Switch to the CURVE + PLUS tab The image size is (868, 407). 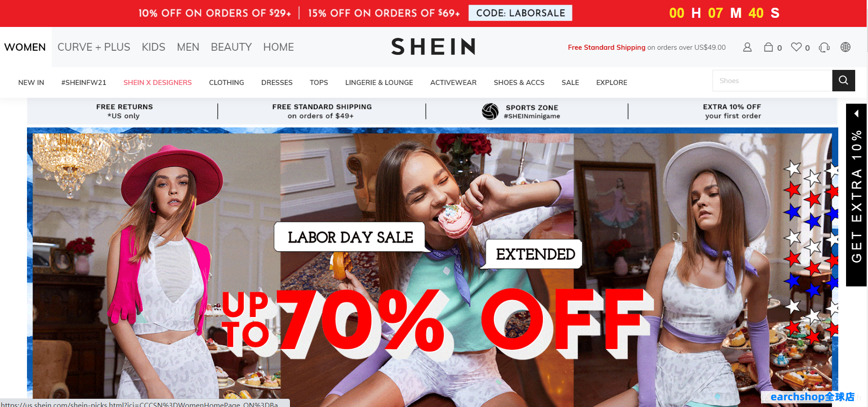point(94,47)
